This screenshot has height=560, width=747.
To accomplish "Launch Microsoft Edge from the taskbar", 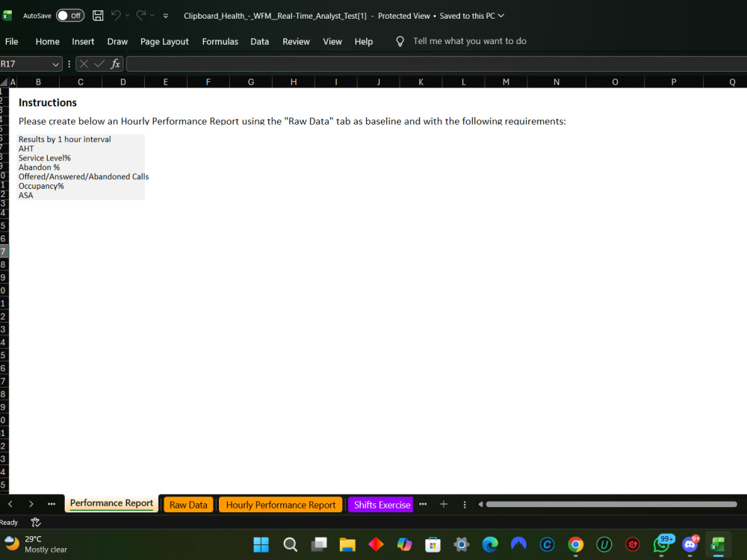I will tap(490, 544).
